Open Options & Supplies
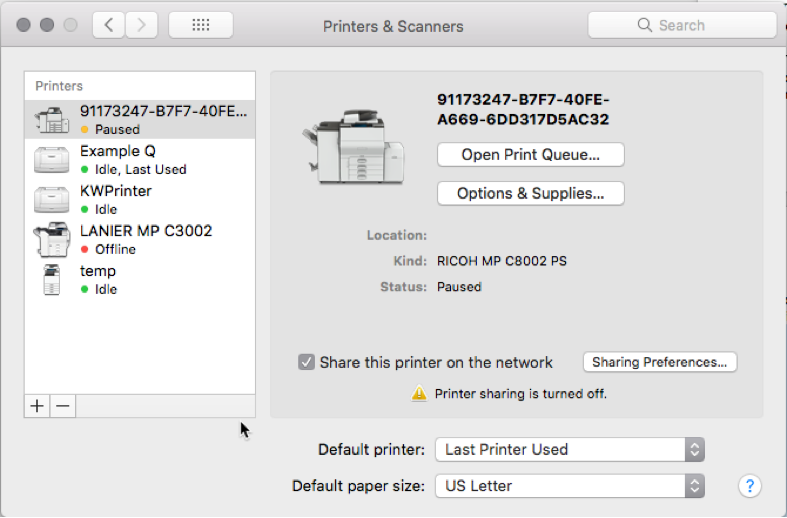Viewport: 787px width, 518px height. pos(531,193)
